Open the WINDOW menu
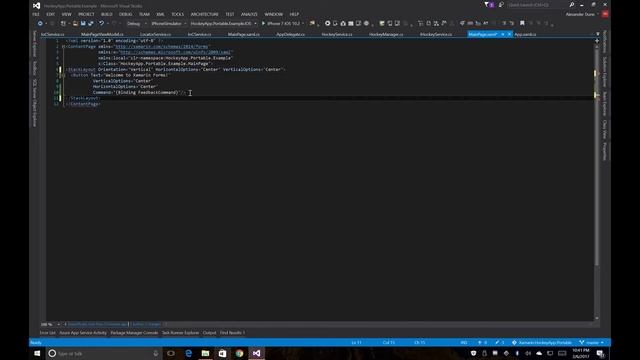The height and width of the screenshot is (360, 640). (273, 14)
